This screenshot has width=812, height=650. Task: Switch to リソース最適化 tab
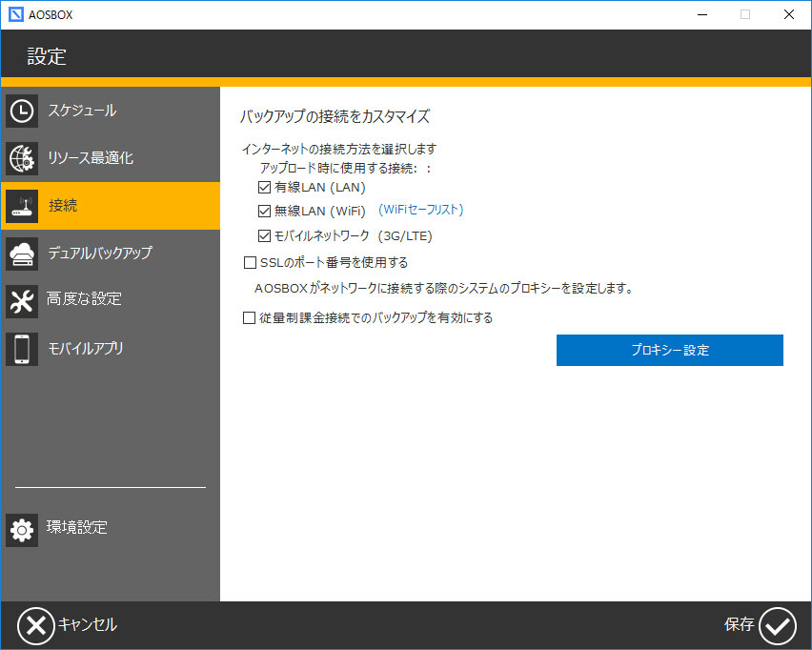pyautogui.click(x=111, y=158)
